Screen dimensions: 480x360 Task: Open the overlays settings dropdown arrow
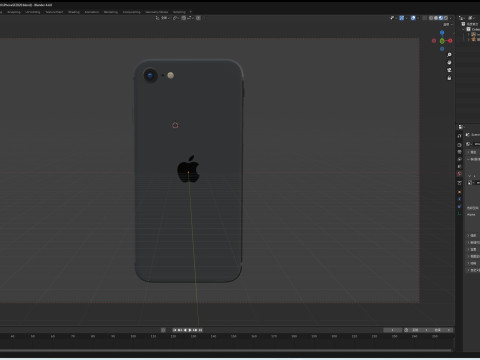tap(418, 18)
